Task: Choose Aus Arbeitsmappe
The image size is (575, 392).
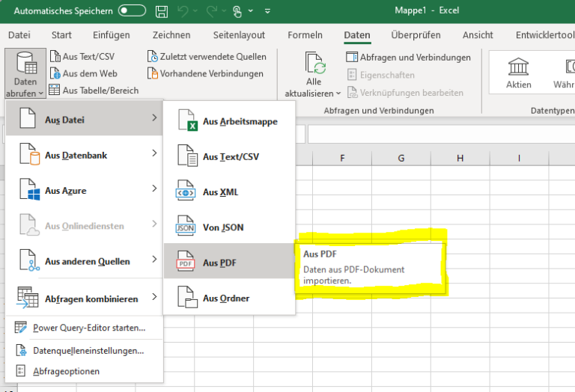Action: [x=229, y=121]
